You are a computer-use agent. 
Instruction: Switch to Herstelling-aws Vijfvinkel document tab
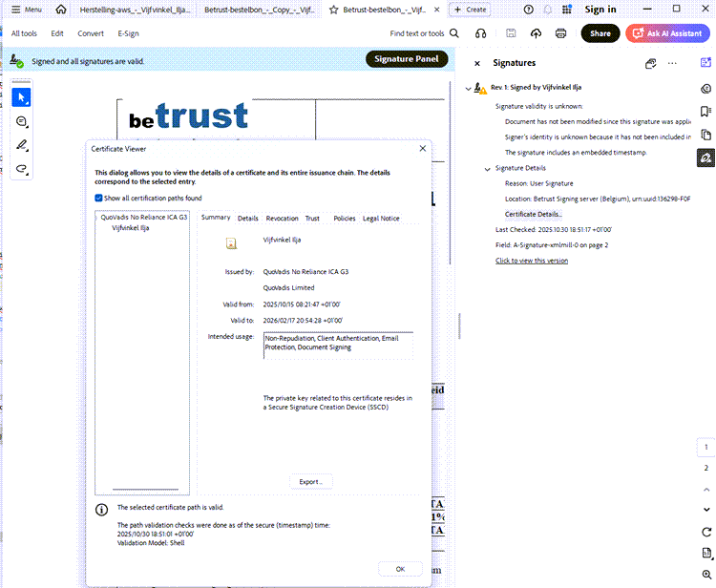(135, 10)
